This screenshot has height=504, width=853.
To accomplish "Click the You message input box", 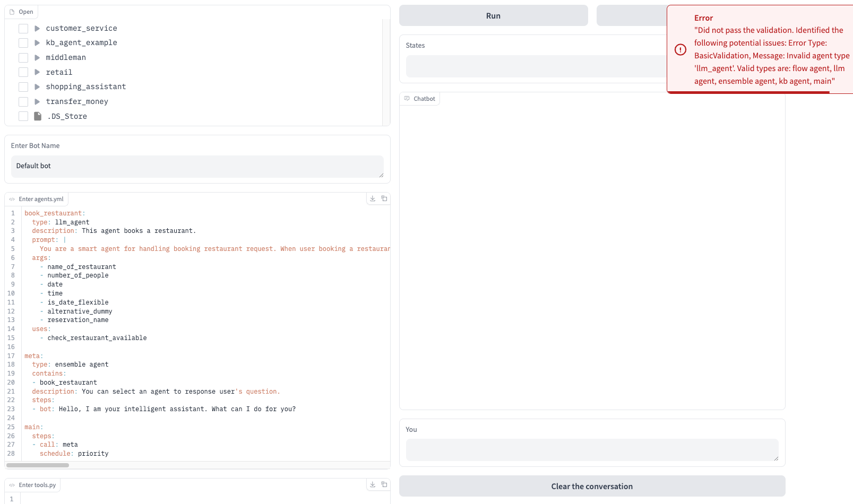I will [592, 449].
